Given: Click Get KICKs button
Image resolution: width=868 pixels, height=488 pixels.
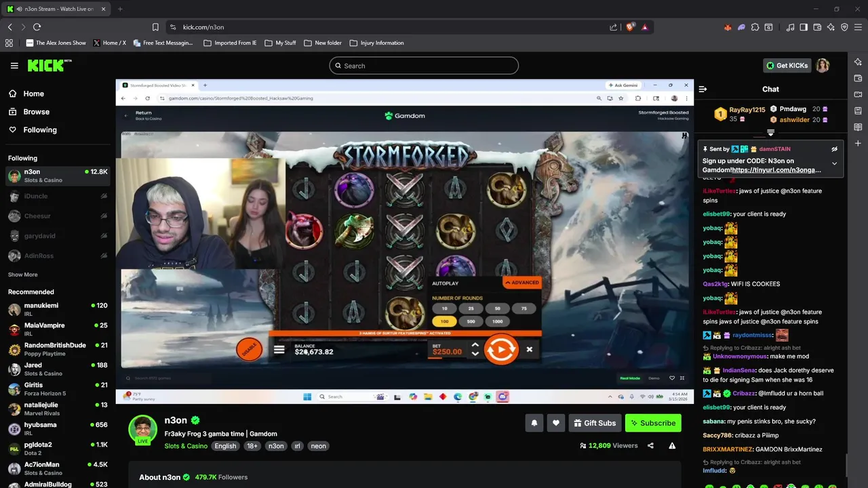Looking at the screenshot, I should pyautogui.click(x=787, y=66).
